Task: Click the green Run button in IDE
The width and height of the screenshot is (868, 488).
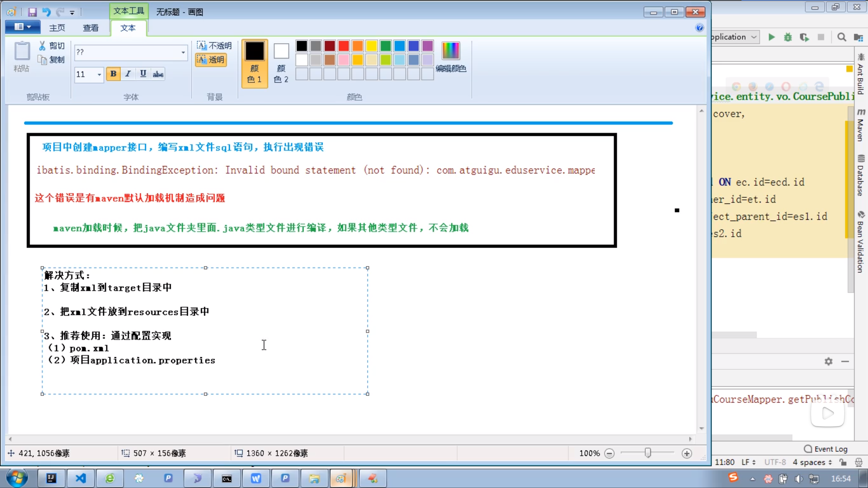Action: click(x=771, y=37)
